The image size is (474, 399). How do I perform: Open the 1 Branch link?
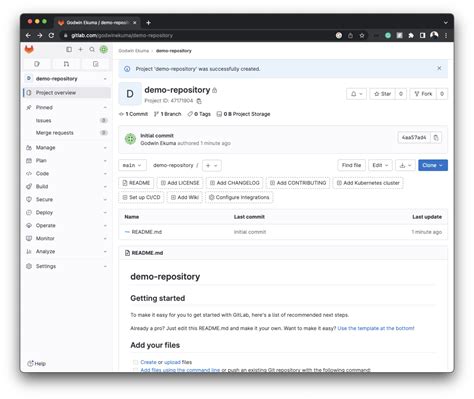pos(168,114)
